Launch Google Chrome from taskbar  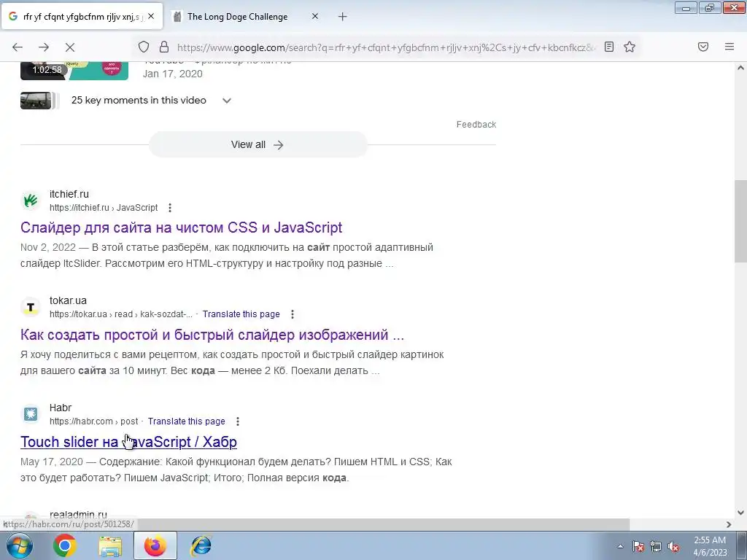pos(65,545)
